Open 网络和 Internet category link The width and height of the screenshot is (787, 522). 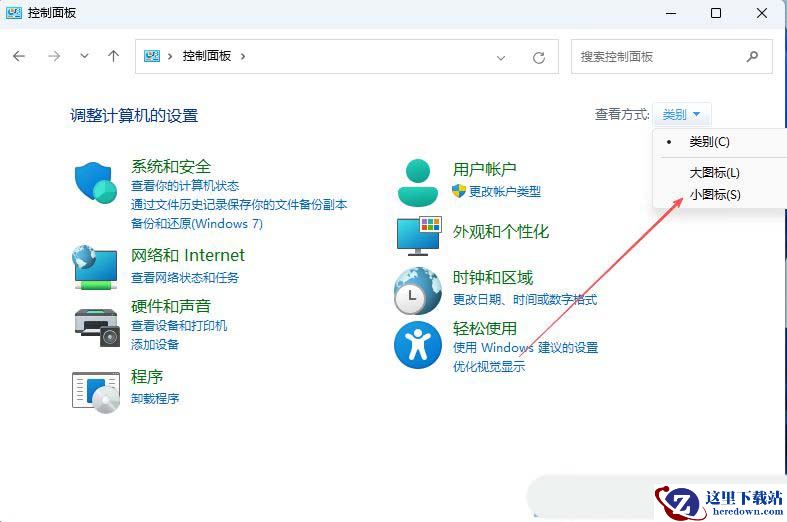[188, 255]
